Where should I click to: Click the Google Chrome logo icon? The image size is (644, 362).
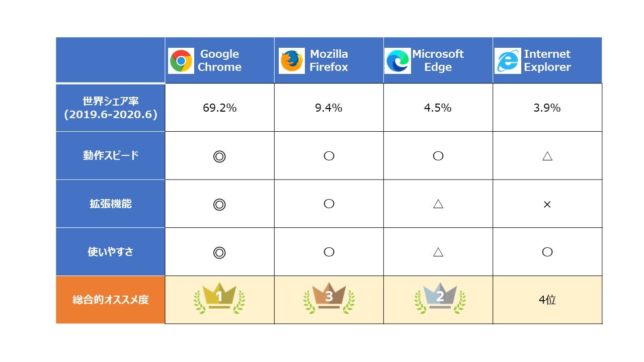[181, 61]
